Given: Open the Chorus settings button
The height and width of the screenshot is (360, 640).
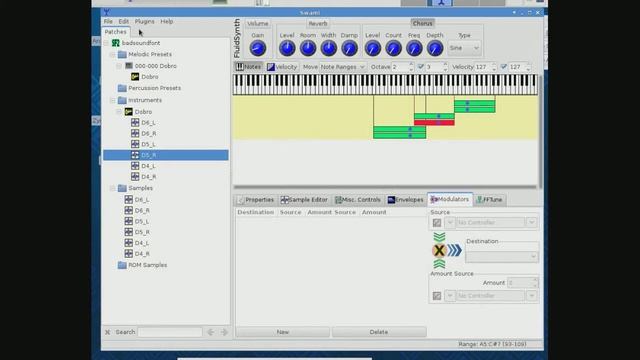Looking at the screenshot, I should point(422,23).
